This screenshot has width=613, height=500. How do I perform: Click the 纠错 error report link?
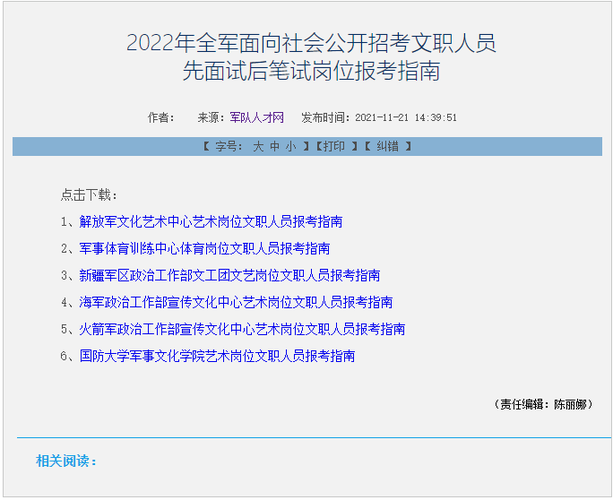point(387,147)
